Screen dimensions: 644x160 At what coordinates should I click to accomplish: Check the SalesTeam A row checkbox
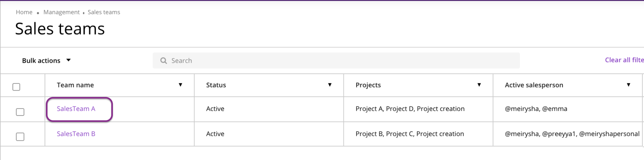click(20, 112)
